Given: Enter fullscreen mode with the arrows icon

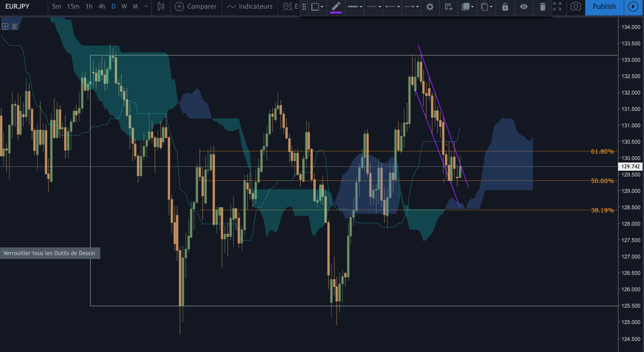Looking at the screenshot, I should coord(557,7).
